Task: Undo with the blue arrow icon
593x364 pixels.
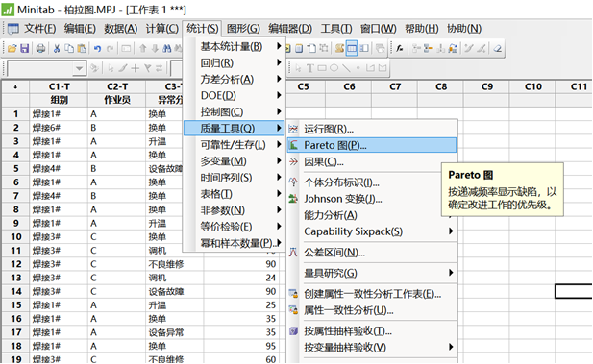Action: coord(97,48)
